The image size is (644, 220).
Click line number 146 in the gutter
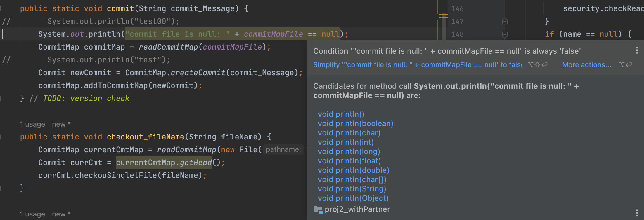click(457, 9)
